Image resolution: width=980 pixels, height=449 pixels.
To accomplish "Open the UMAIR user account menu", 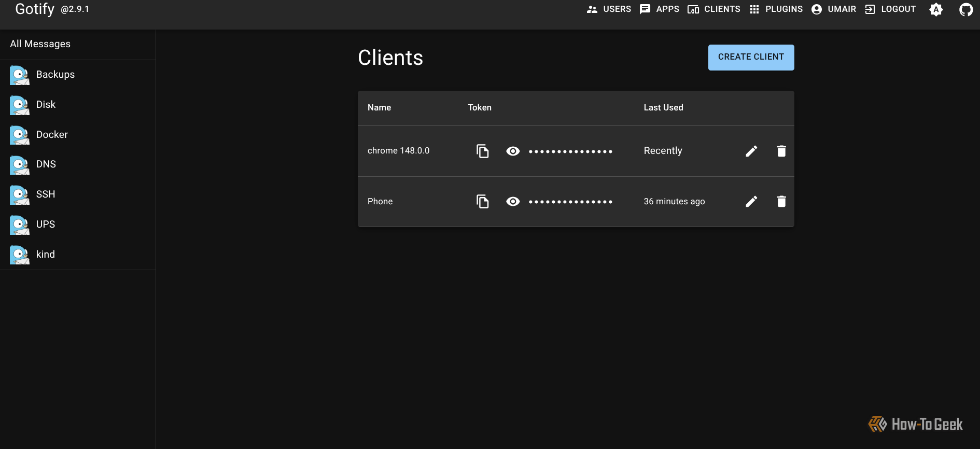I will pyautogui.click(x=834, y=9).
